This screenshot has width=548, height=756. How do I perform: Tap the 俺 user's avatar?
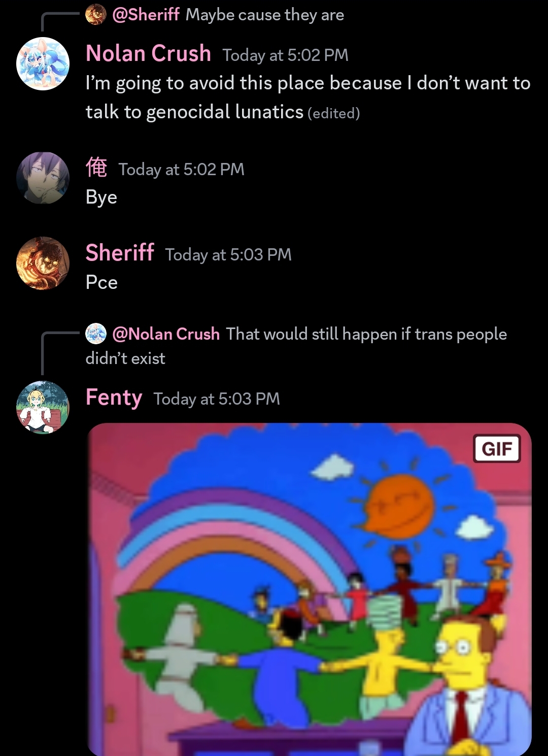[x=43, y=178]
